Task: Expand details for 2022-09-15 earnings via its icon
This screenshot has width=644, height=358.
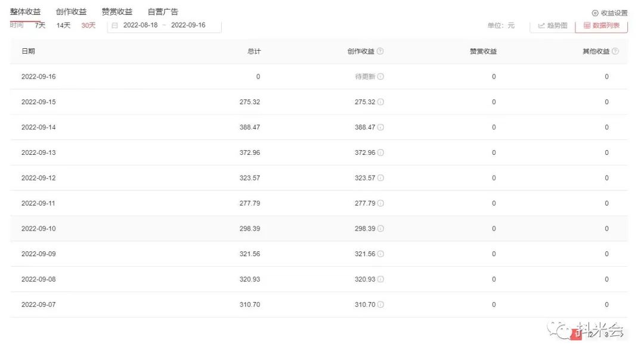Action: click(382, 102)
